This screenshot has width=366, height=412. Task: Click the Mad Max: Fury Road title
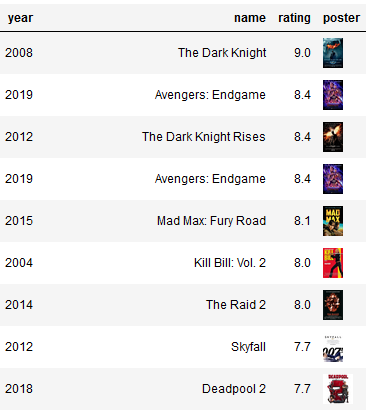(x=211, y=221)
